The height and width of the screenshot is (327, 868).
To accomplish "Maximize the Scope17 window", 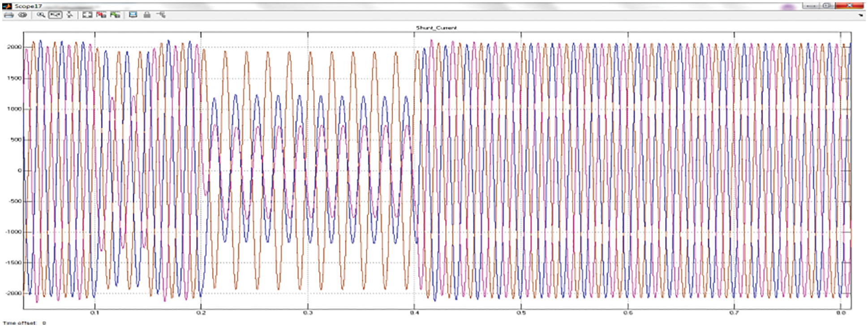I will pos(827,6).
